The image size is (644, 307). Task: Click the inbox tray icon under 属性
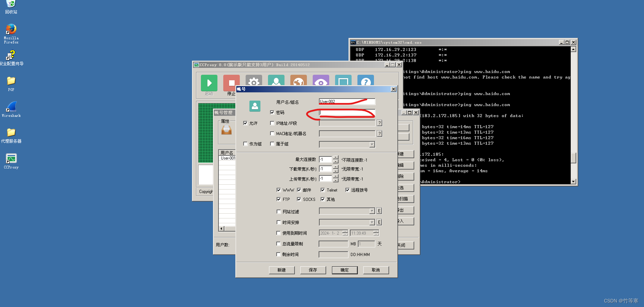pyautogui.click(x=226, y=130)
